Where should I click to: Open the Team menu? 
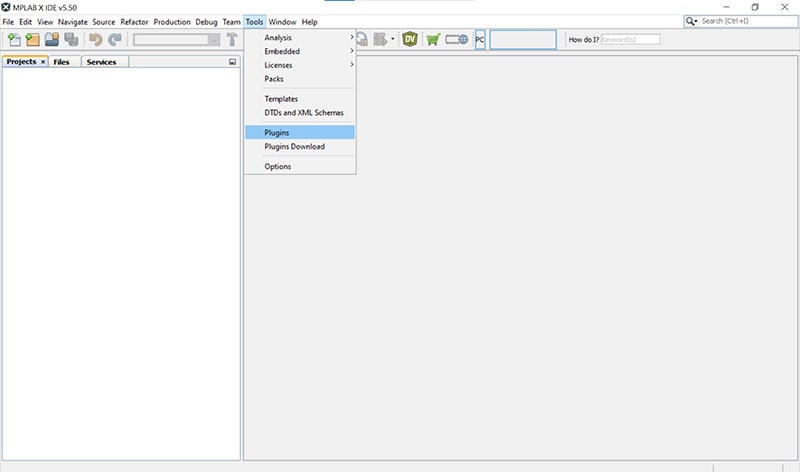(231, 22)
